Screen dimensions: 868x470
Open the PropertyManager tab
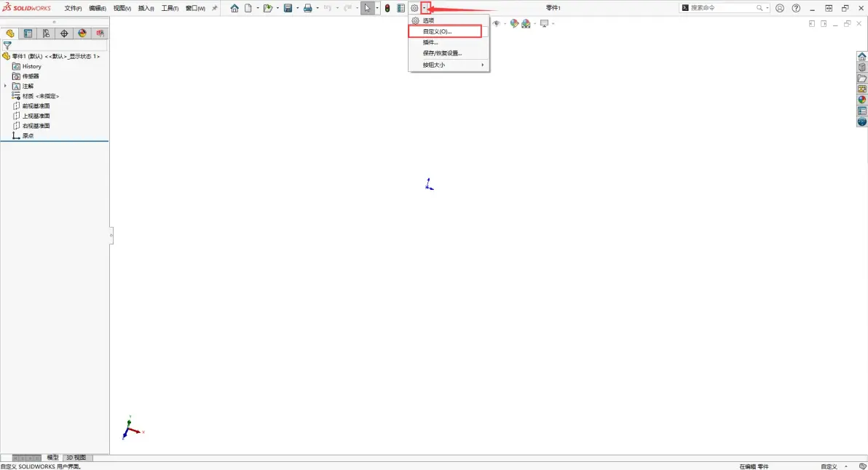click(28, 33)
